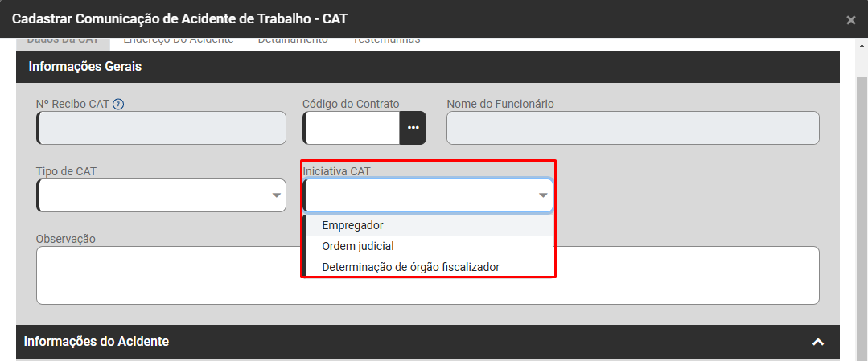Close the Cadastrar CAT dialog
The height and width of the screenshot is (361, 868).
pos(851,20)
